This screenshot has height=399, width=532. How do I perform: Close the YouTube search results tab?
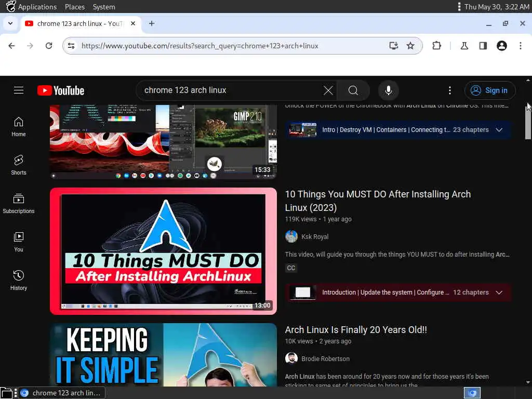(x=133, y=23)
